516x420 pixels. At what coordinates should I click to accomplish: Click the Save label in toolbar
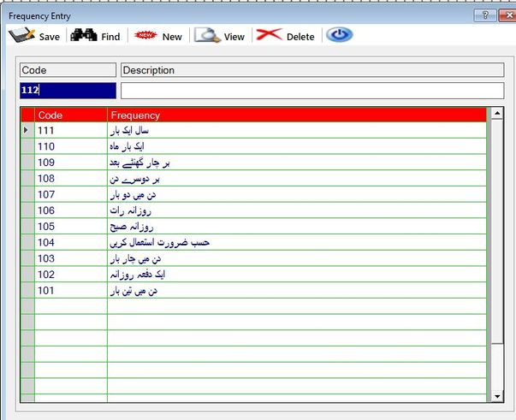point(50,37)
